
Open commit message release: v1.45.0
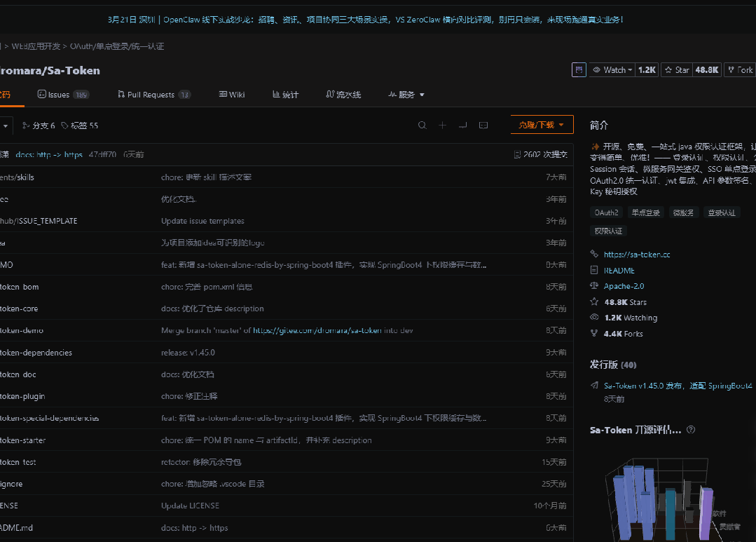(x=188, y=352)
